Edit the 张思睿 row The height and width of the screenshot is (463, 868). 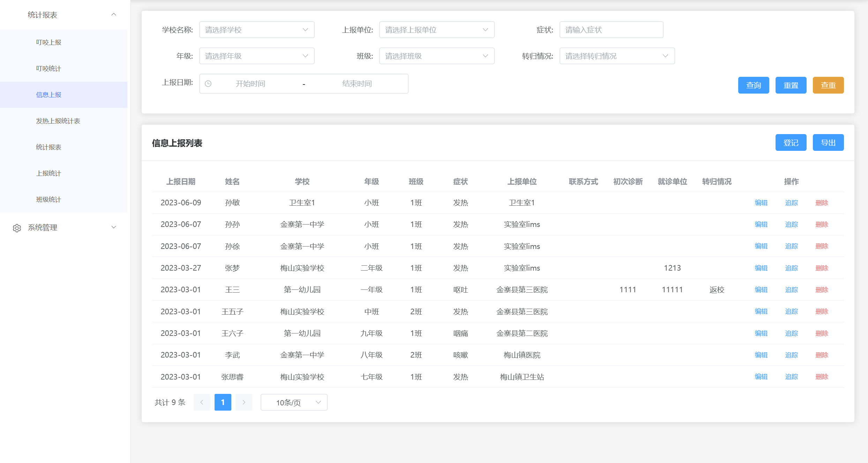[x=761, y=377]
